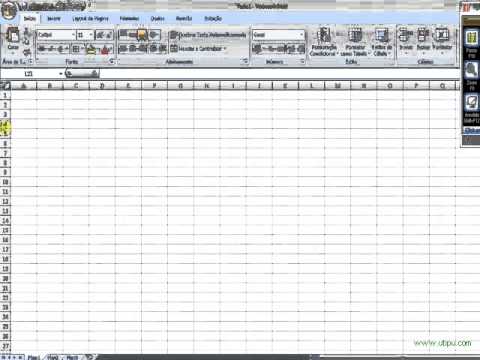Click Mesclar e Centralizar
Image resolution: width=480 pixels, height=360 pixels.
pyautogui.click(x=197, y=49)
